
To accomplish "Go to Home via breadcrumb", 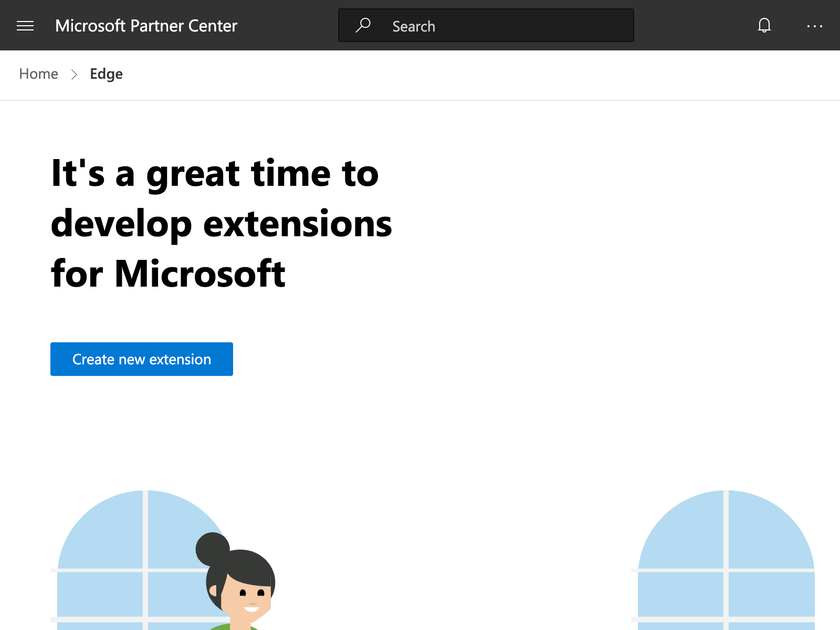I will [38, 74].
